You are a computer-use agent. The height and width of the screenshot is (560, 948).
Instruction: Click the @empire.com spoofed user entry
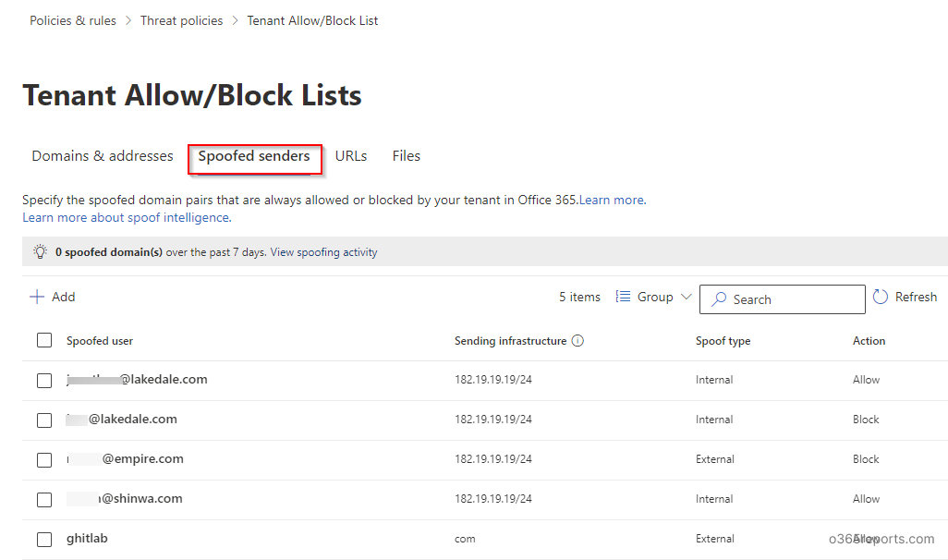tap(125, 459)
